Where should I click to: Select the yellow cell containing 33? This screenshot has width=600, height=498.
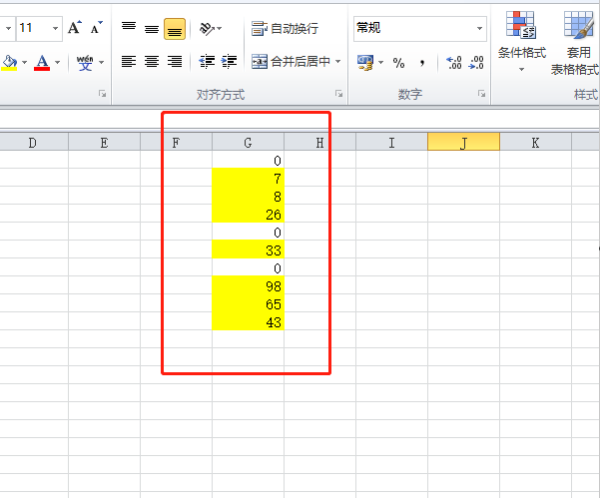coord(248,250)
